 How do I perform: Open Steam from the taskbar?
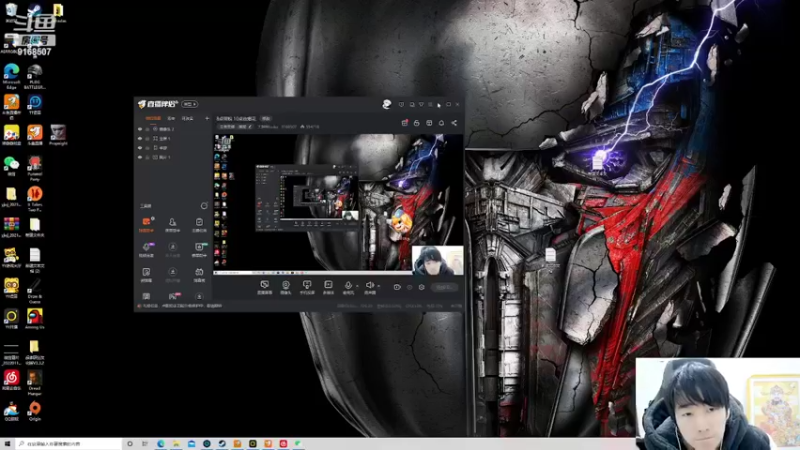point(222,444)
